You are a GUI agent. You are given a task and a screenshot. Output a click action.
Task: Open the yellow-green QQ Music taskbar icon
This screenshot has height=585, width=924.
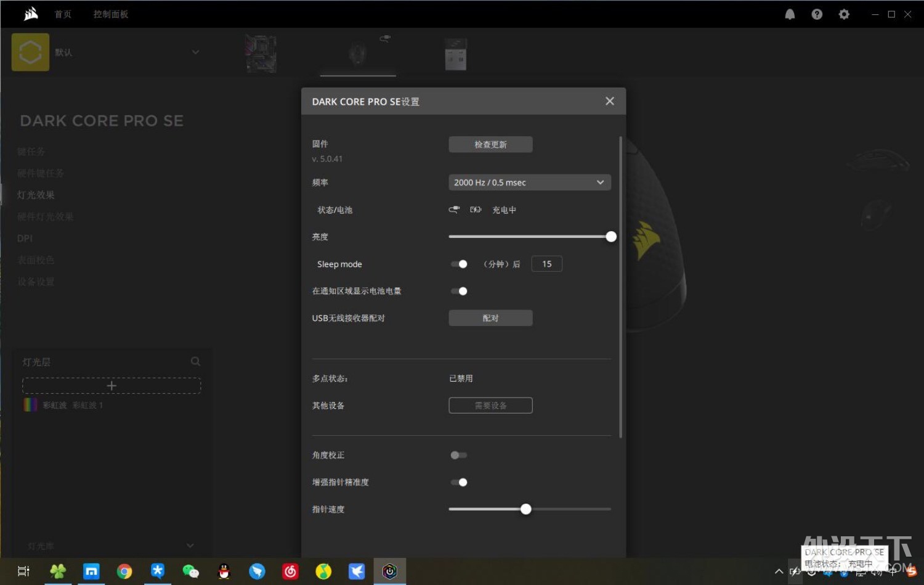tap(323, 571)
